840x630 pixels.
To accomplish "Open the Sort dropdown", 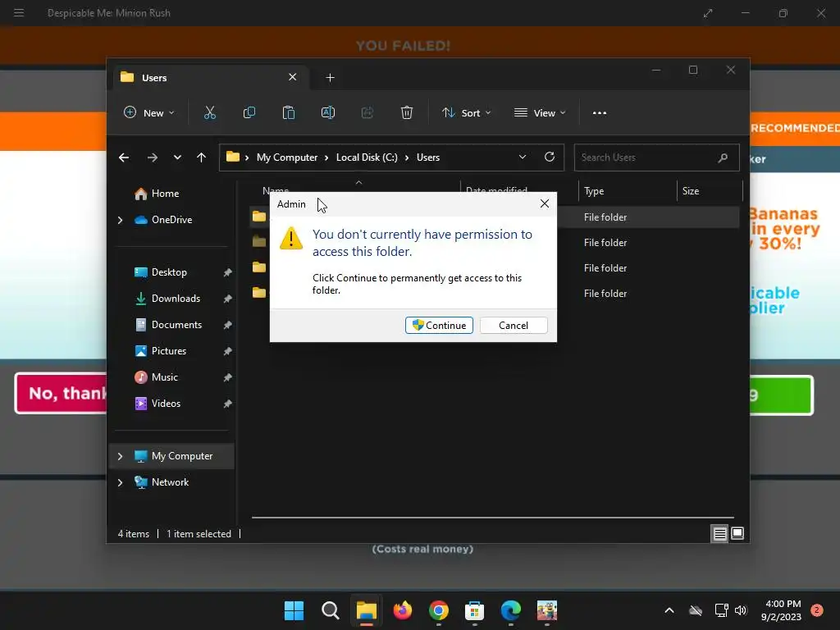I will click(466, 112).
